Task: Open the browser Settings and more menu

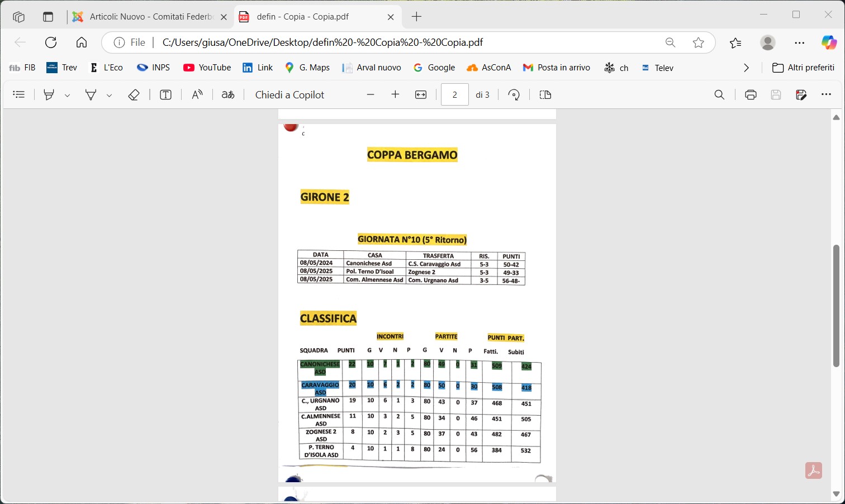Action: 800,42
